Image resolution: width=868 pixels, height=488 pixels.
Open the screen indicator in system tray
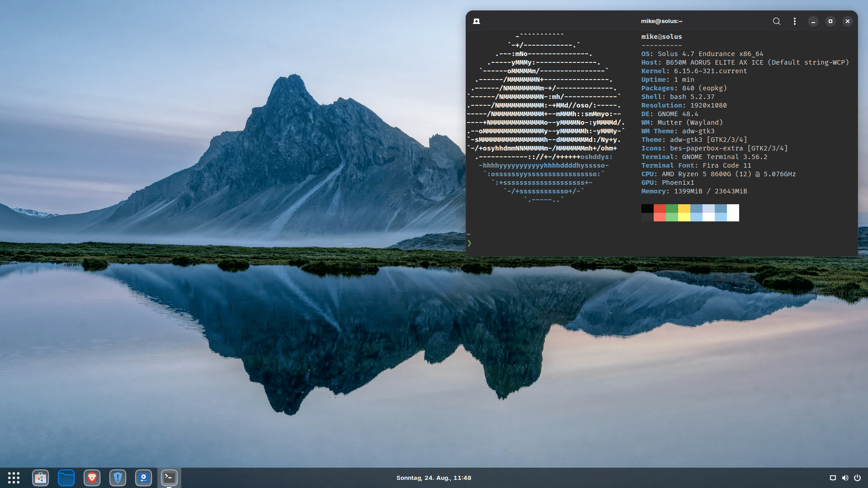point(833,478)
